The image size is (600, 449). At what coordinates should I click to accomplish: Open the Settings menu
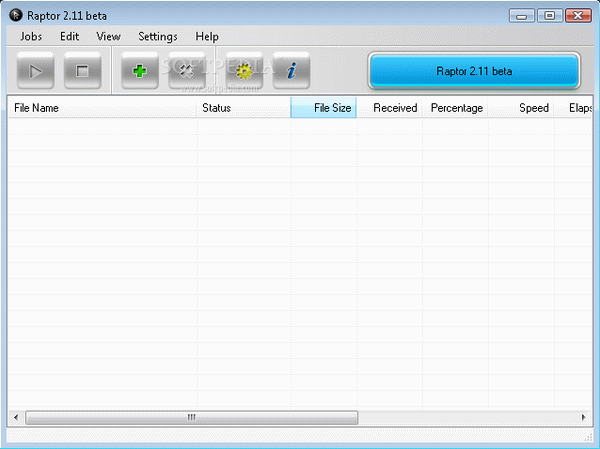158,36
